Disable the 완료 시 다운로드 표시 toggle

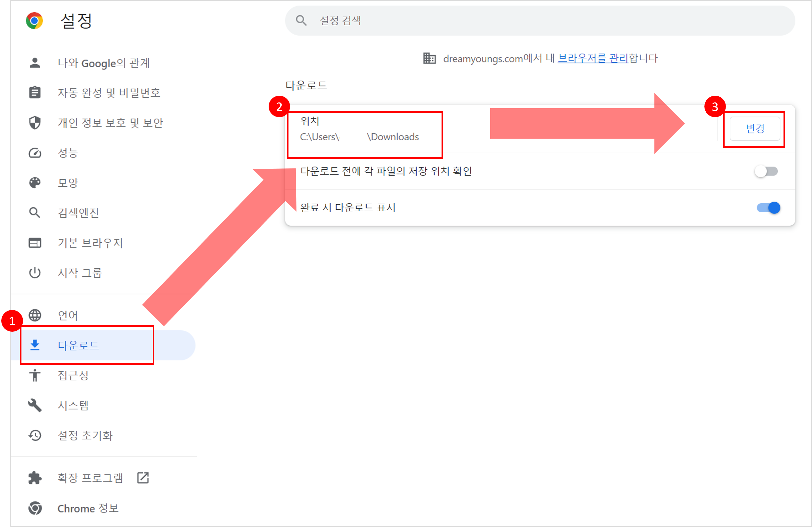point(768,208)
